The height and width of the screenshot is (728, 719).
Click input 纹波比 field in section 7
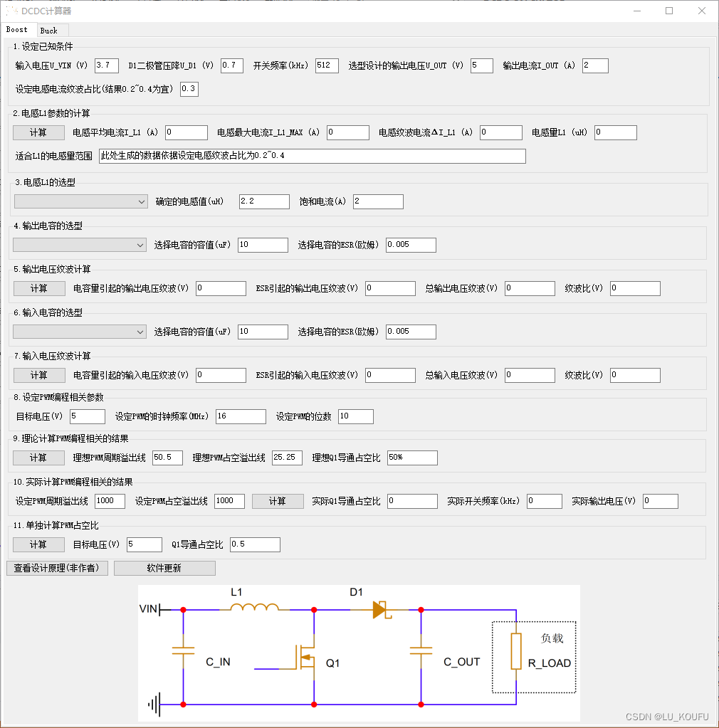click(635, 375)
